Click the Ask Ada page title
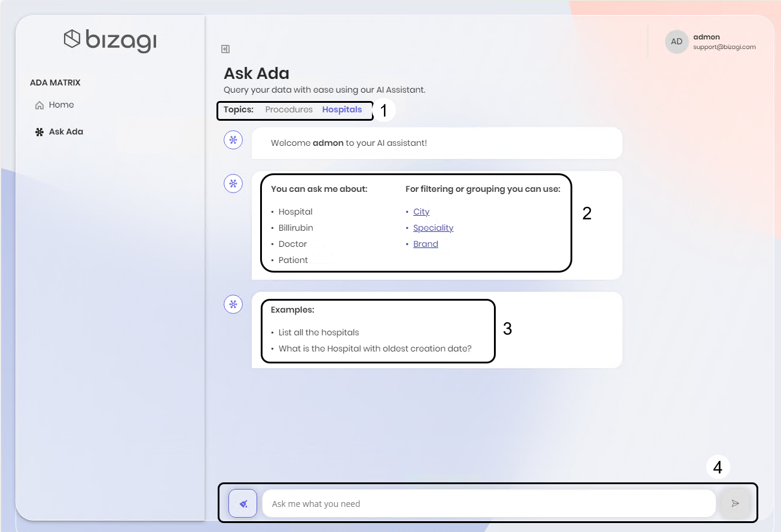 click(257, 74)
